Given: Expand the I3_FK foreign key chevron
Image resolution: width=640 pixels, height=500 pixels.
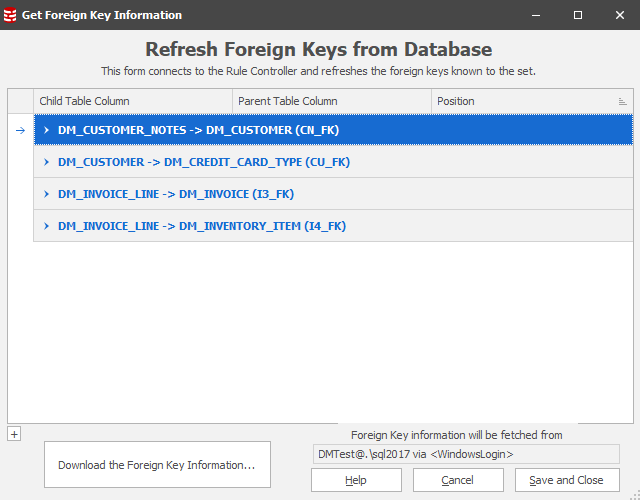Looking at the screenshot, I should (46, 194).
